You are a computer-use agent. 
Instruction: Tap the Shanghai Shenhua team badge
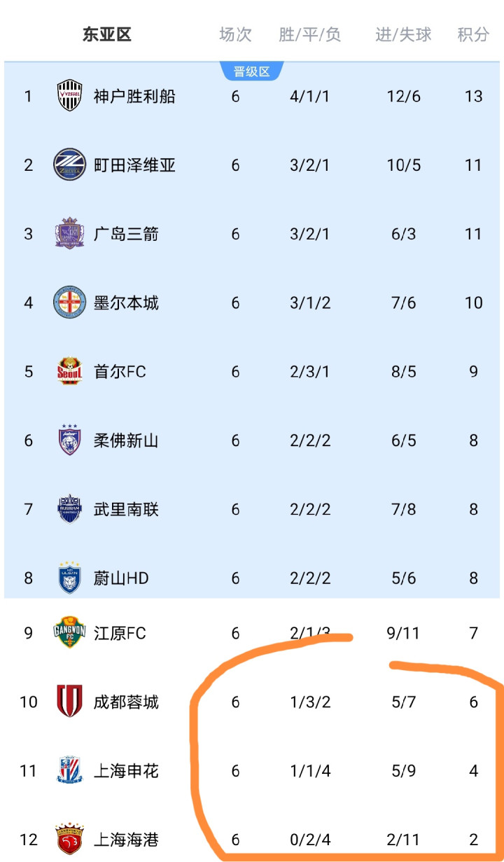tap(70, 770)
